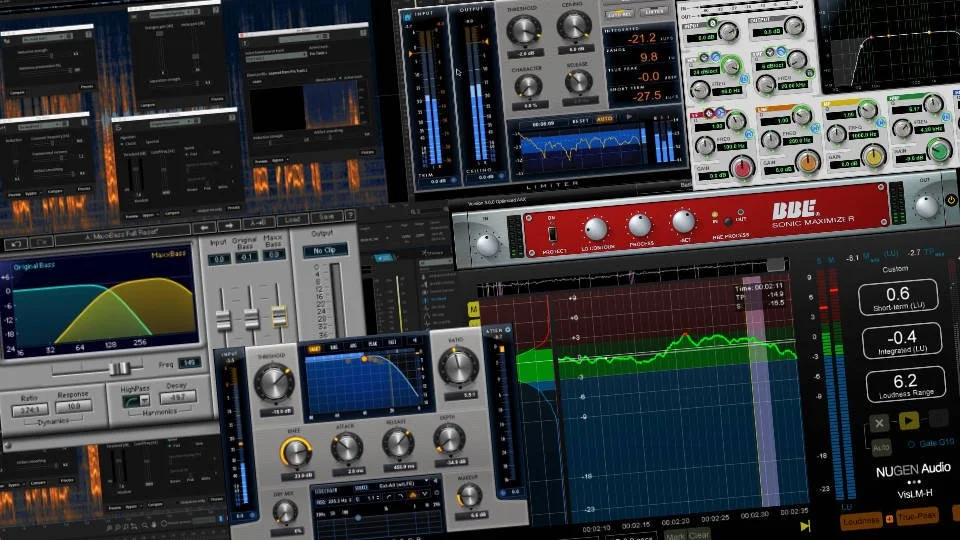Toggle the yellow M button in VisLM
The width and height of the screenshot is (960, 540).
coord(473,310)
